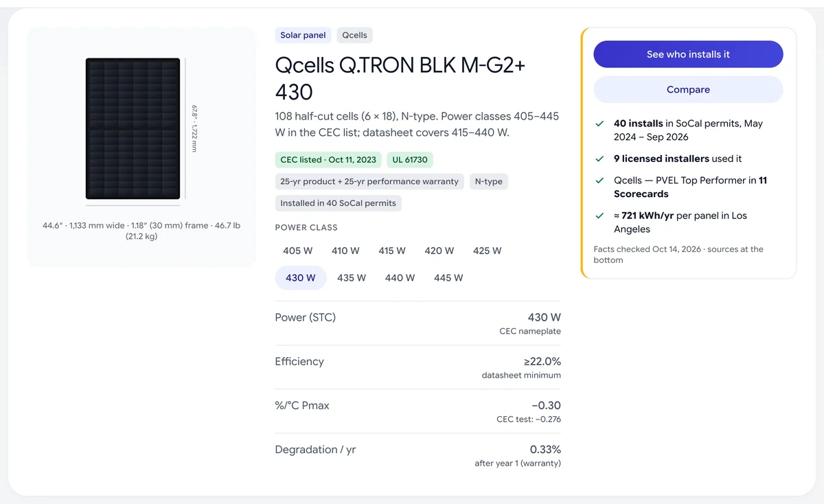
Task: Select the 435 W power class
Action: tap(352, 278)
